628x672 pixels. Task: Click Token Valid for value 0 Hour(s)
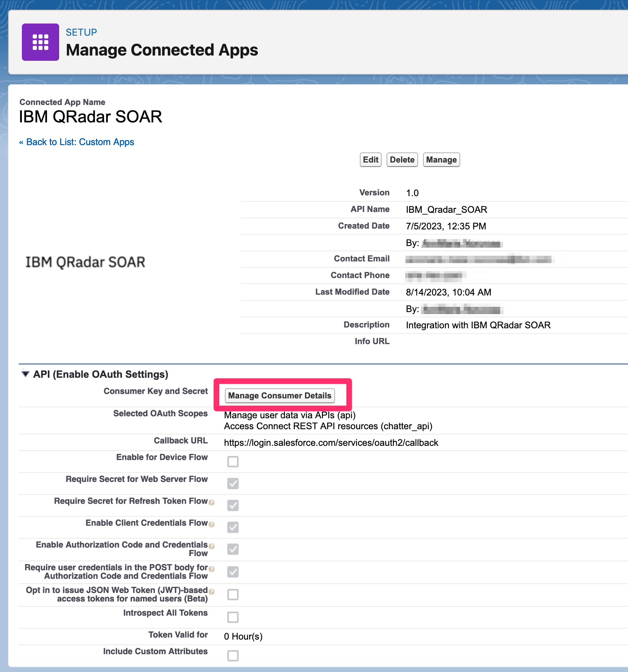(243, 636)
